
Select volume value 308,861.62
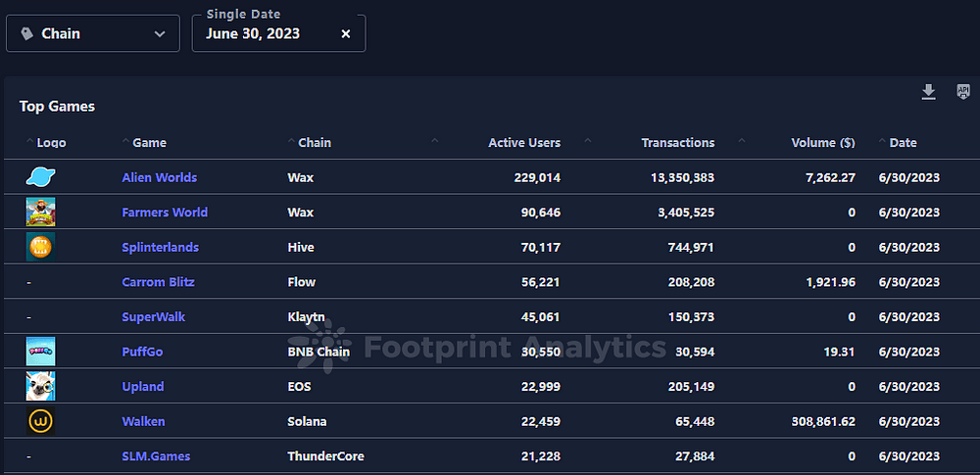point(823,421)
